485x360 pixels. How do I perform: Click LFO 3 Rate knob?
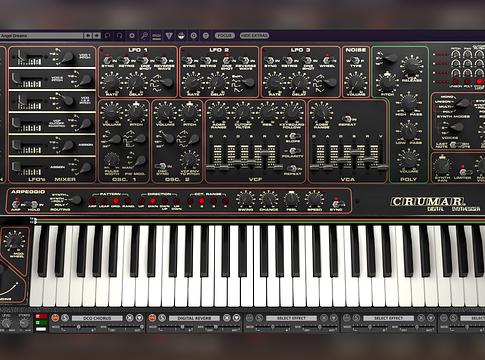275,82
